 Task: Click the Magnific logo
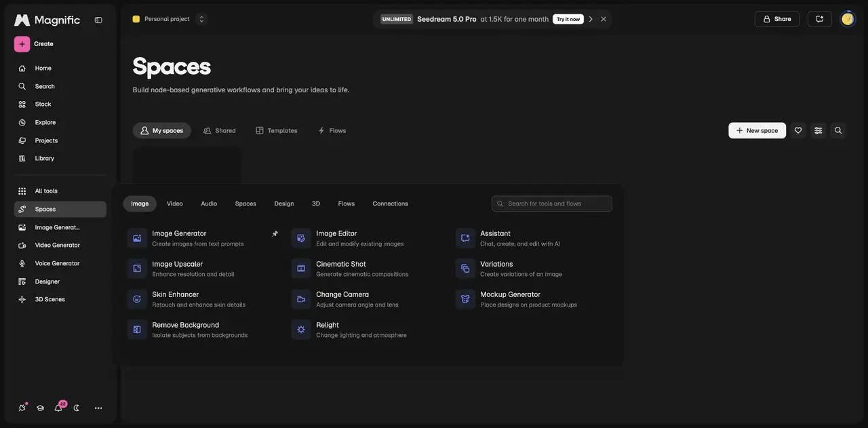coord(47,20)
